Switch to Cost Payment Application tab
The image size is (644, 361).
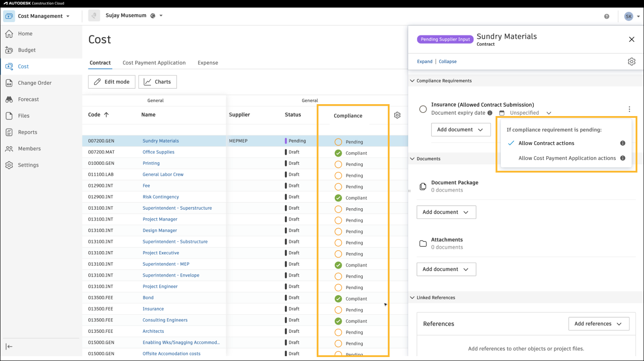coord(154,63)
